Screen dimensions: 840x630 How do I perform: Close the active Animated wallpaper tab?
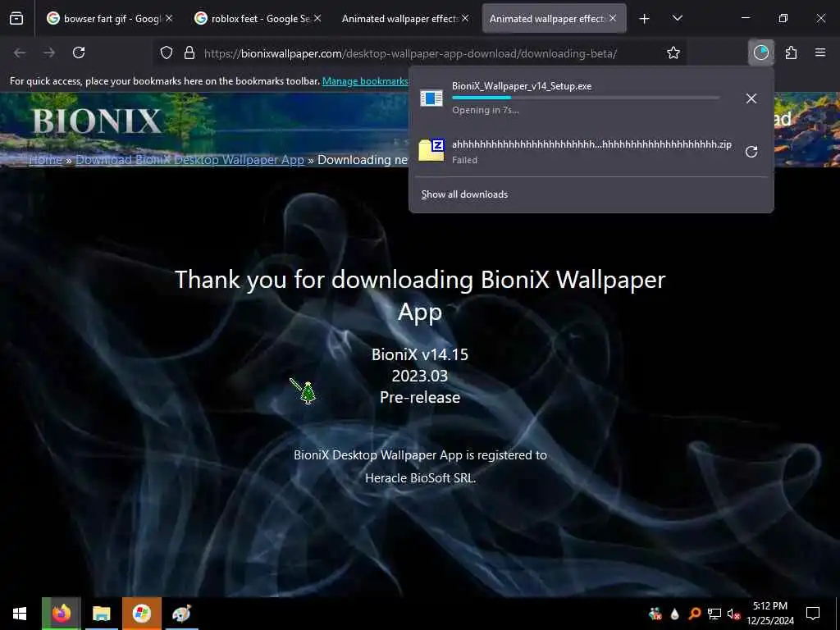coord(612,18)
